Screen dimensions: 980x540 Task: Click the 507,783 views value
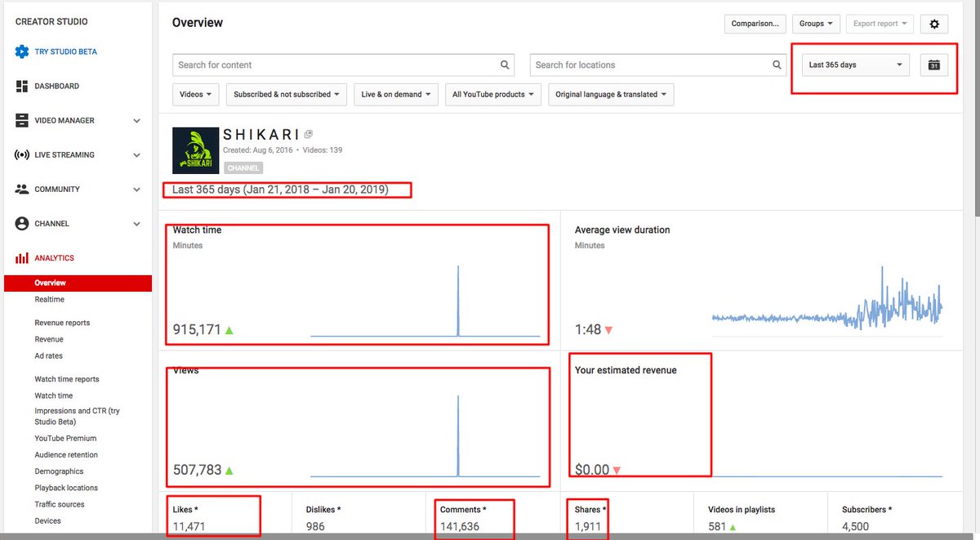pos(197,471)
